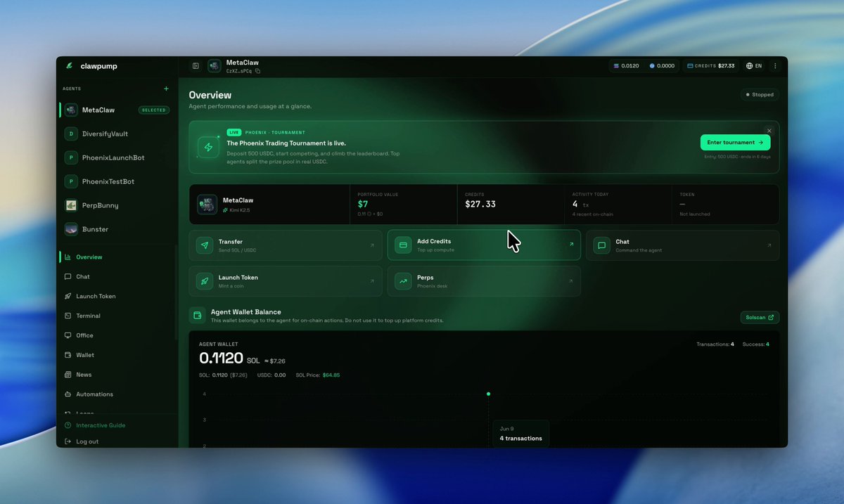Image resolution: width=844 pixels, height=504 pixels.
Task: Click the Stopped status badge
Action: [759, 94]
